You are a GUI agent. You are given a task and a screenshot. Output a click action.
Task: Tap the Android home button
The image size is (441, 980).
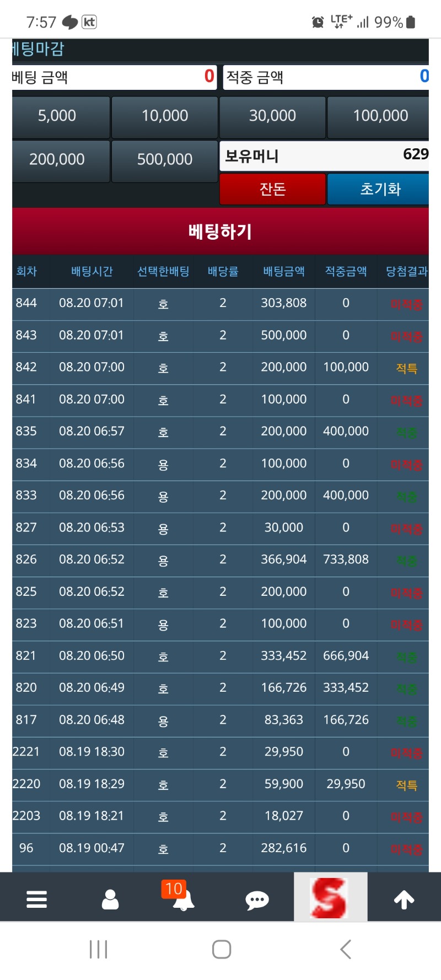click(x=222, y=949)
